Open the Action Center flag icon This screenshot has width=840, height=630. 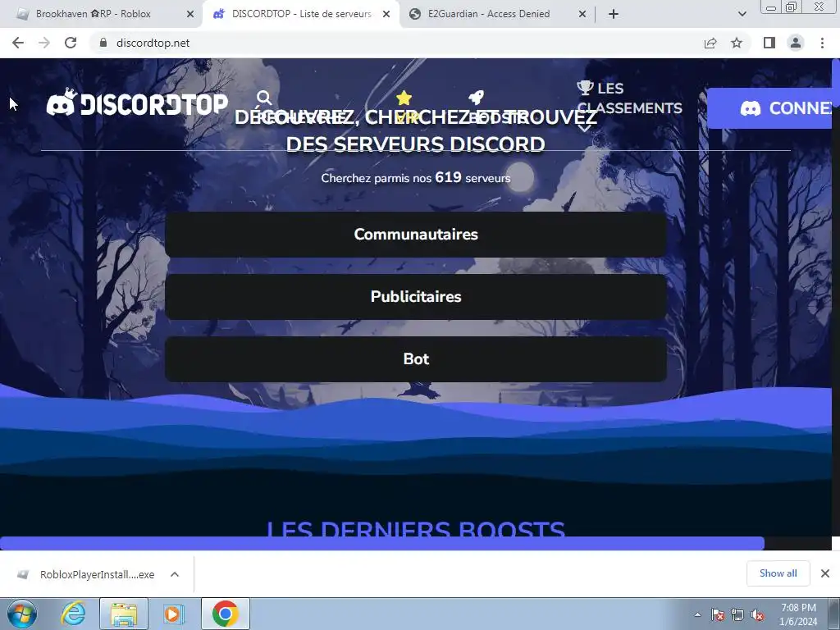click(x=718, y=614)
